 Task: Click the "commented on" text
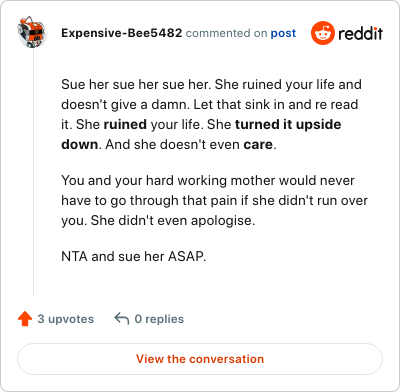(x=226, y=33)
